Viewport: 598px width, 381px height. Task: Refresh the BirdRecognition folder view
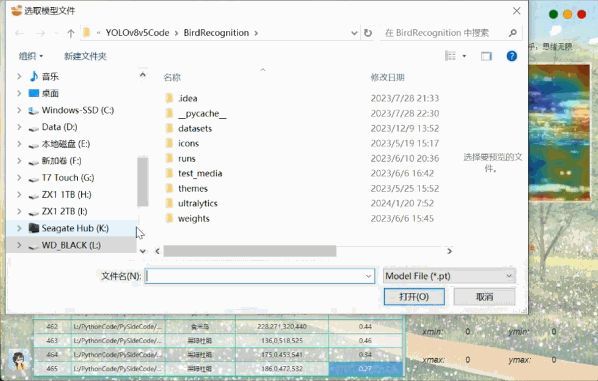(x=368, y=33)
